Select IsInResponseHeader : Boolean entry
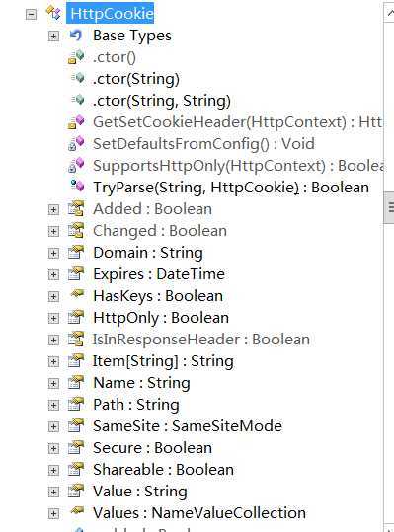The image size is (394, 532). click(x=201, y=340)
